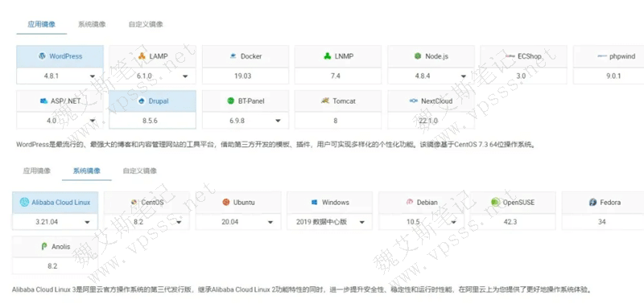Image resolution: width=644 pixels, height=304 pixels.
Task: Click the Anolis logo icon
Action: pos(44,247)
